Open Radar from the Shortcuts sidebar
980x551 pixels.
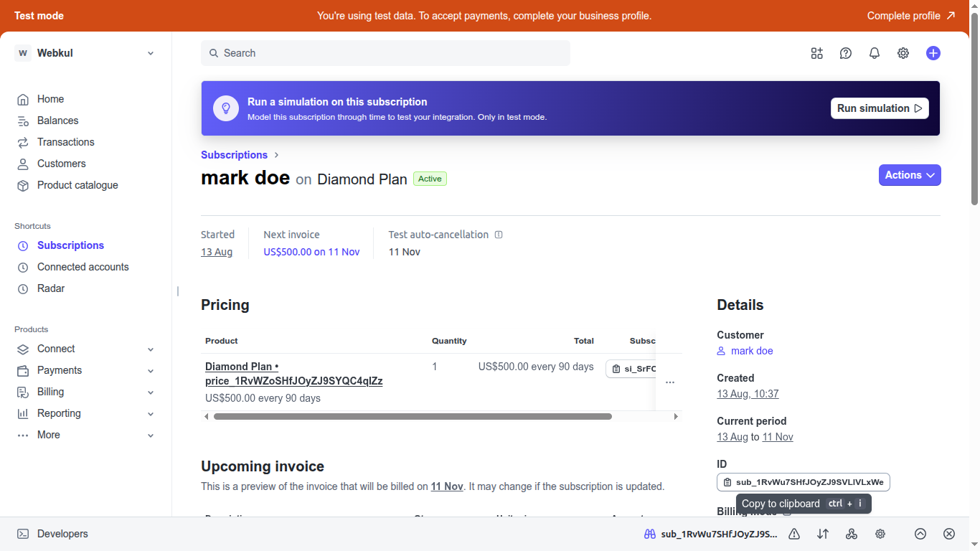click(x=51, y=288)
